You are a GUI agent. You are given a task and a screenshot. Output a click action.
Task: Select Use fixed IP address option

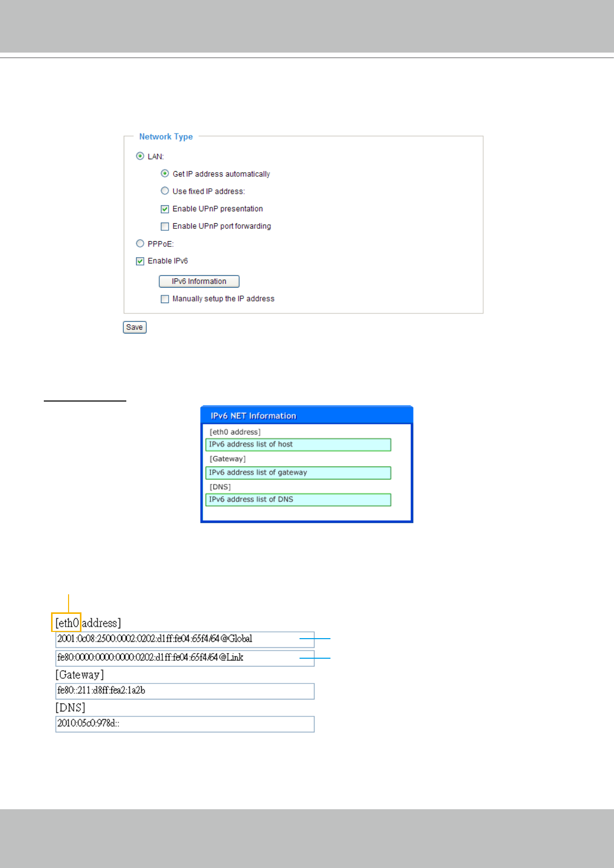[165, 191]
